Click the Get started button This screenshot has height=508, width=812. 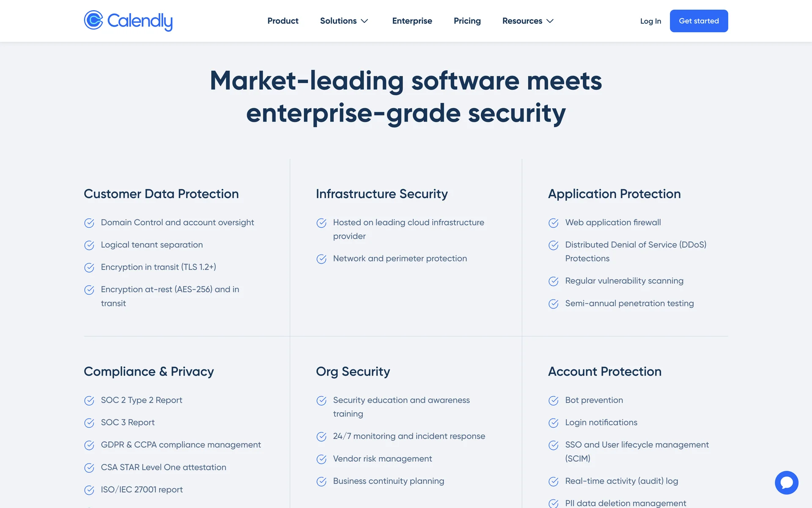click(x=699, y=21)
